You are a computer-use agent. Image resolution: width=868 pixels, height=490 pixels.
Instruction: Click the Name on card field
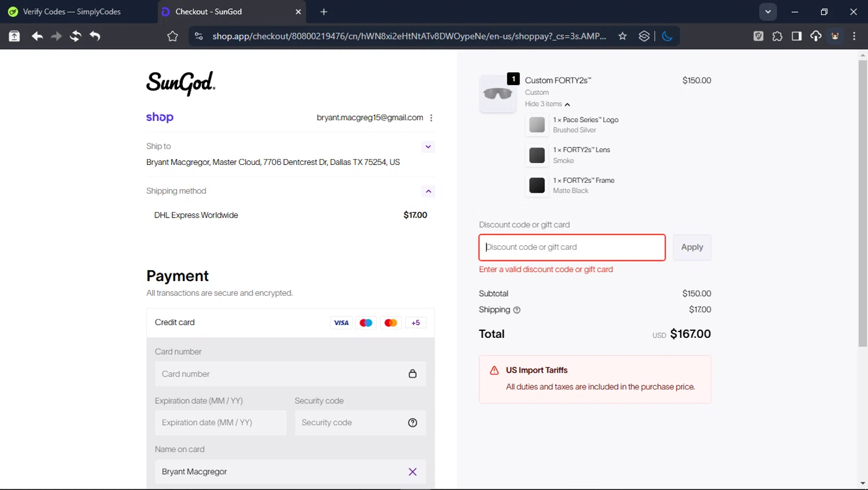point(290,472)
